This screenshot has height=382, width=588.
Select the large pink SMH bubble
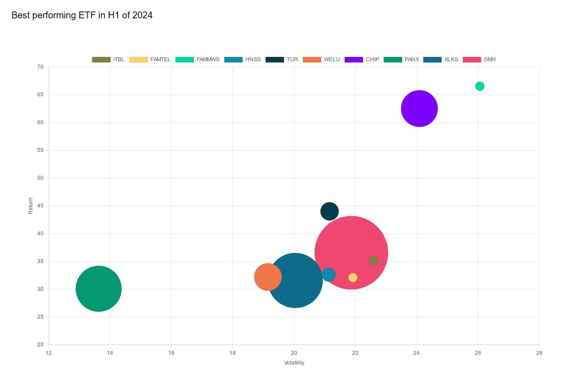(351, 253)
